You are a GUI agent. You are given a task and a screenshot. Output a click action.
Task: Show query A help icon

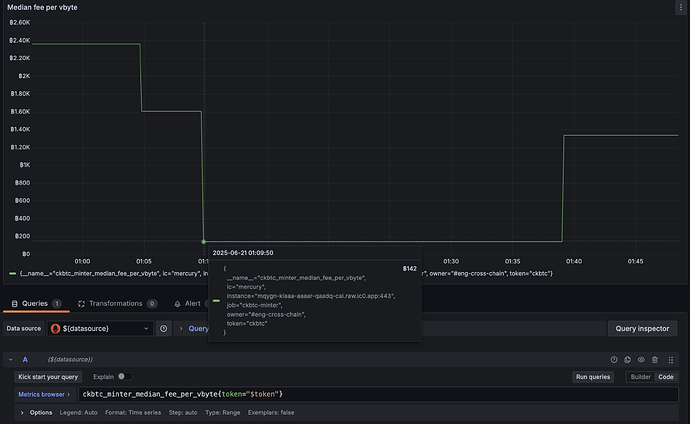tap(614, 360)
